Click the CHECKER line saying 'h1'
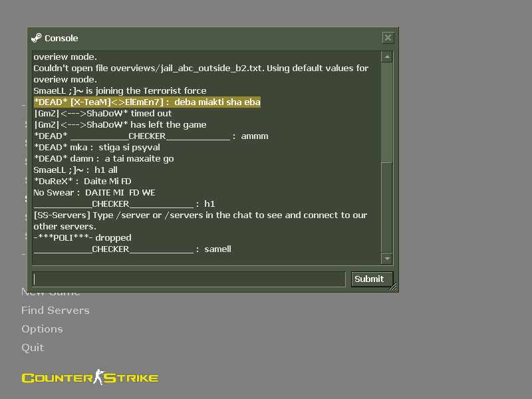Viewport: 532px width, 399px height. [124, 204]
